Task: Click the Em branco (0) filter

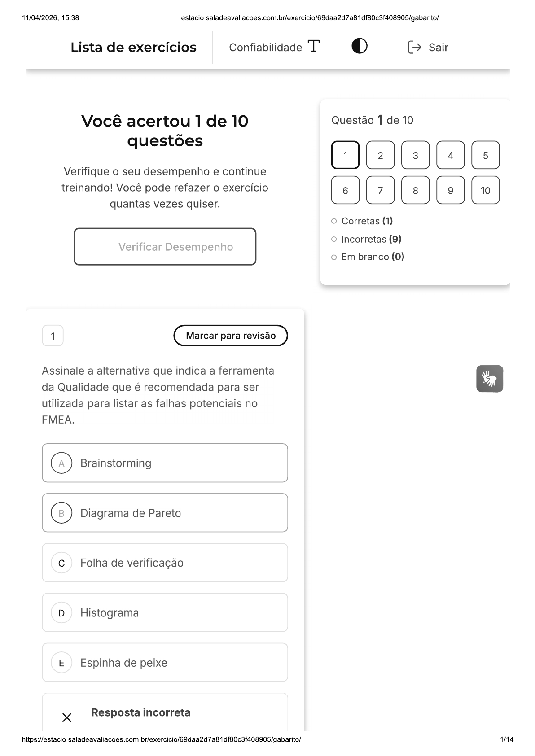Action: [x=372, y=257]
